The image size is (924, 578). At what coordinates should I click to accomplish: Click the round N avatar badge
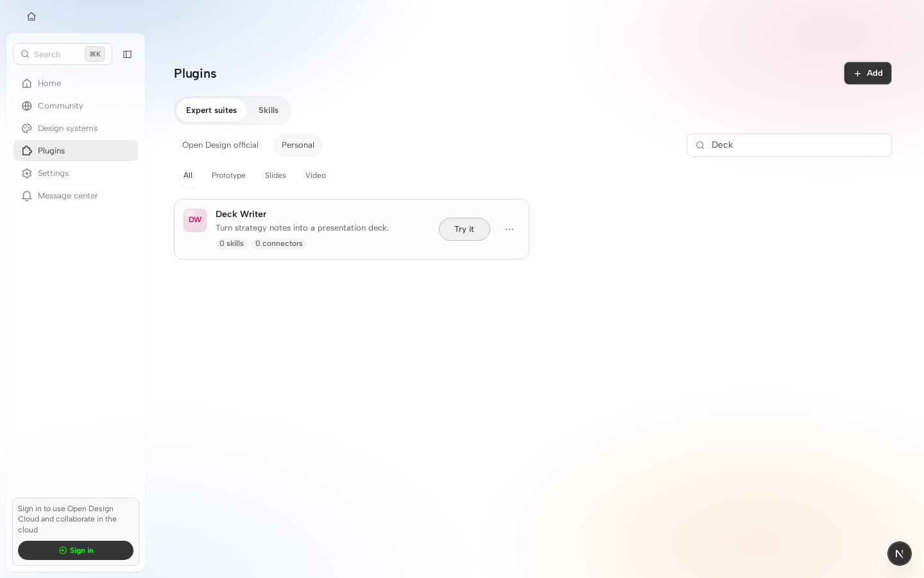point(900,554)
